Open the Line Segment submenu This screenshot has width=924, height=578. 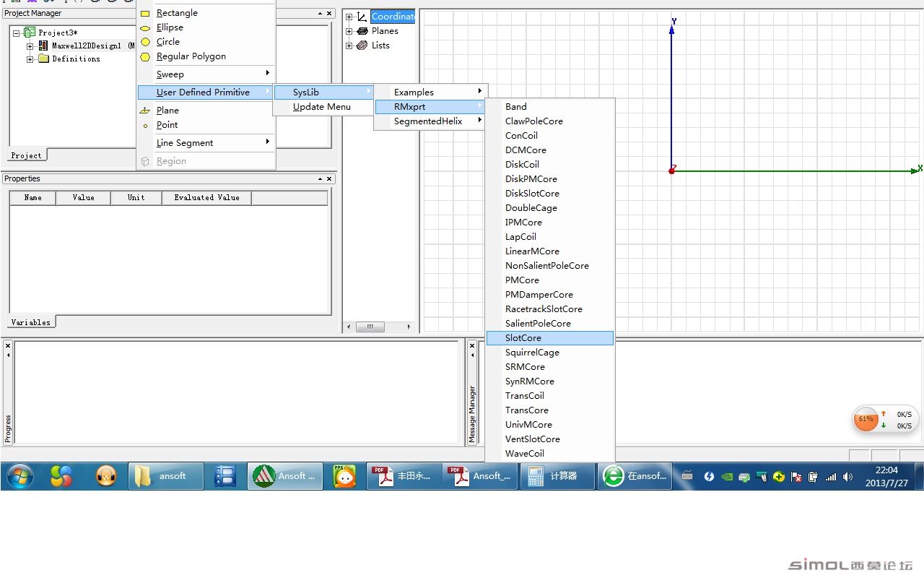tap(206, 143)
